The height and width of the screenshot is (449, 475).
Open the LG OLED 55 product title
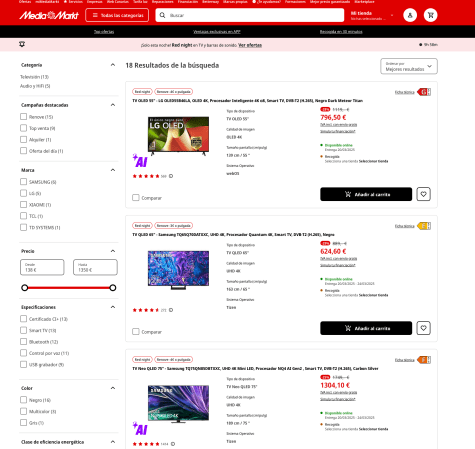tap(248, 100)
